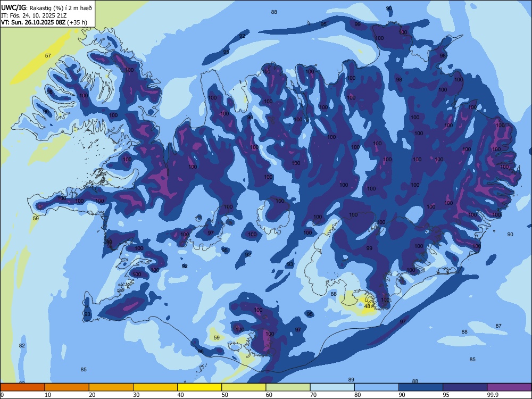Pick the bright yellow 40–50 legend swatch
This screenshot has height=399, width=532.
[x=199, y=387]
